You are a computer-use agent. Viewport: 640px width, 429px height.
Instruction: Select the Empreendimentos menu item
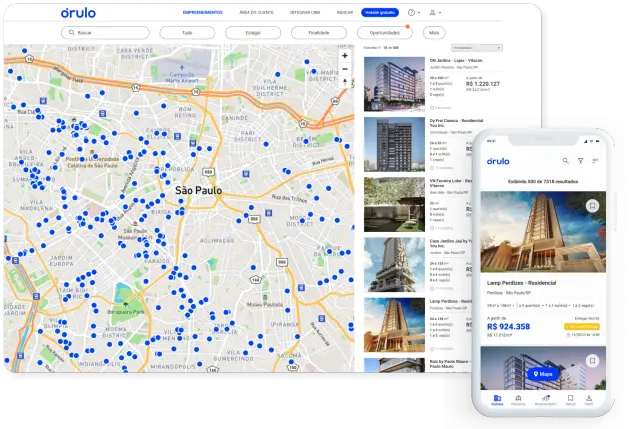point(202,13)
